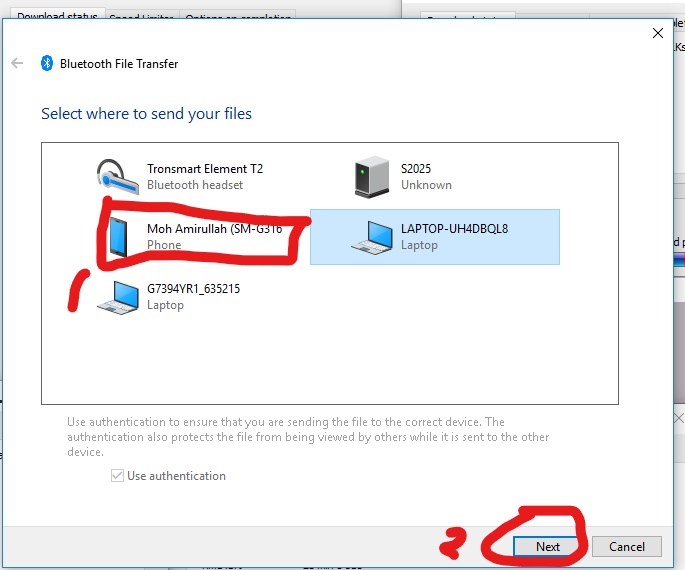Screen dimensions: 685x570
Task: Click the Tronsmart Element T2 device name
Action: pyautogui.click(x=205, y=169)
